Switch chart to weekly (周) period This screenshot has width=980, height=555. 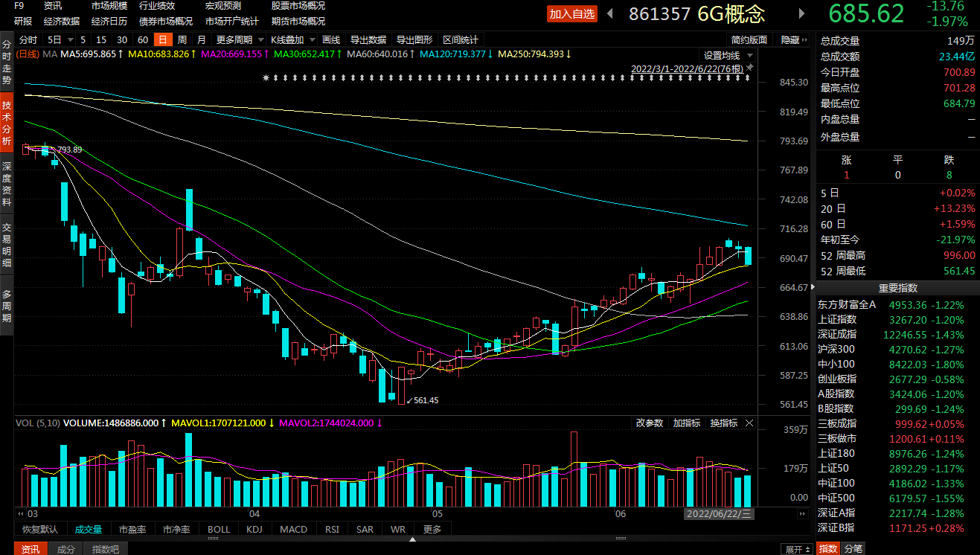[182, 39]
